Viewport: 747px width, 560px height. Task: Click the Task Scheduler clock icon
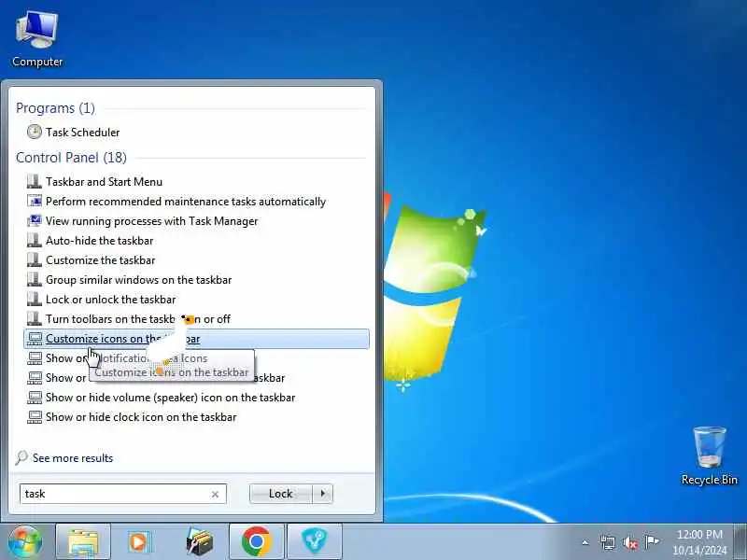point(35,132)
